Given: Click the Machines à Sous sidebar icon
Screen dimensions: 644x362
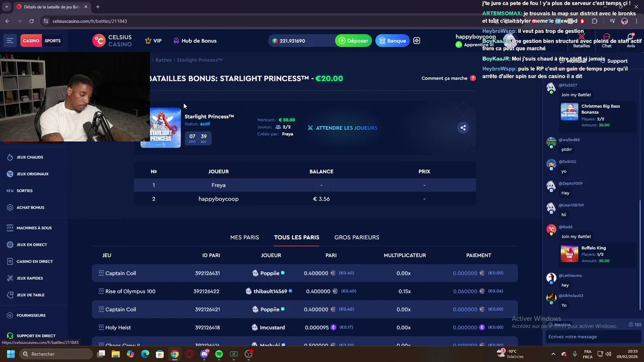Looking at the screenshot, I should coord(10,228).
